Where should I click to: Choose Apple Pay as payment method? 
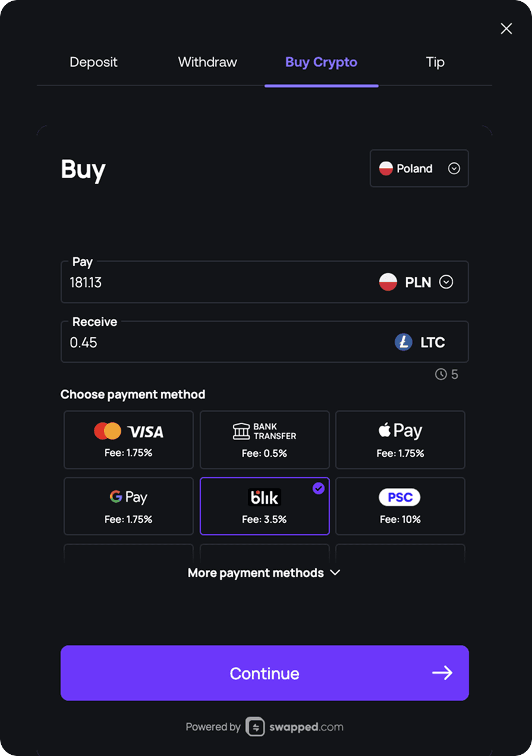tap(400, 440)
